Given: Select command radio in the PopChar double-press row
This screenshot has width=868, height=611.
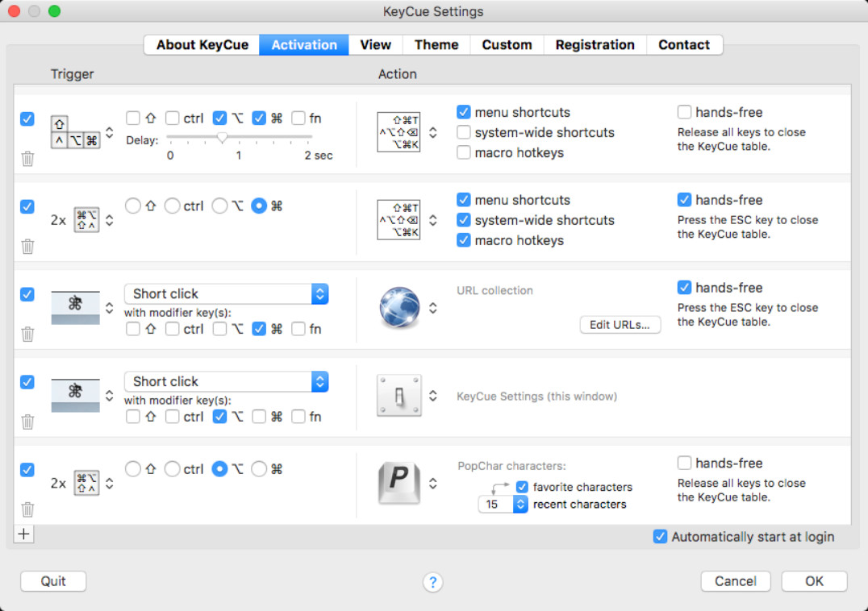Looking at the screenshot, I should (x=259, y=469).
